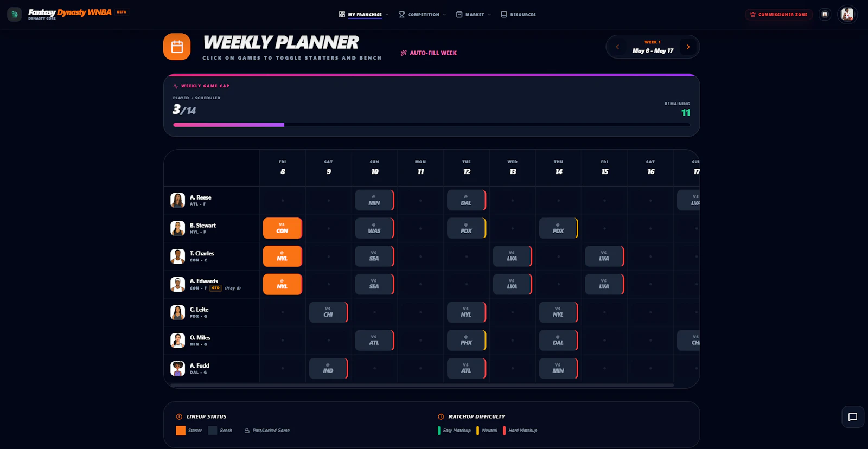The width and height of the screenshot is (868, 449).
Task: Click the Commissioner Zone button
Action: click(x=778, y=15)
